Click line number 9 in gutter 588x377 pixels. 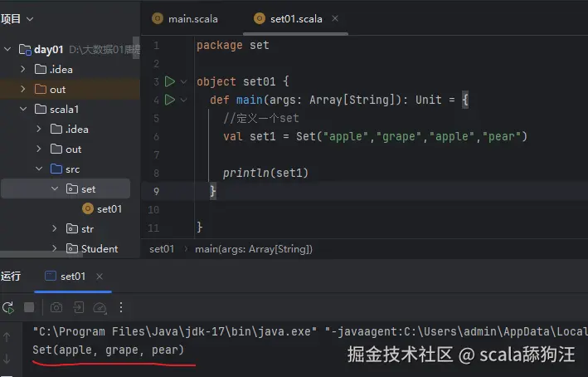coord(157,191)
